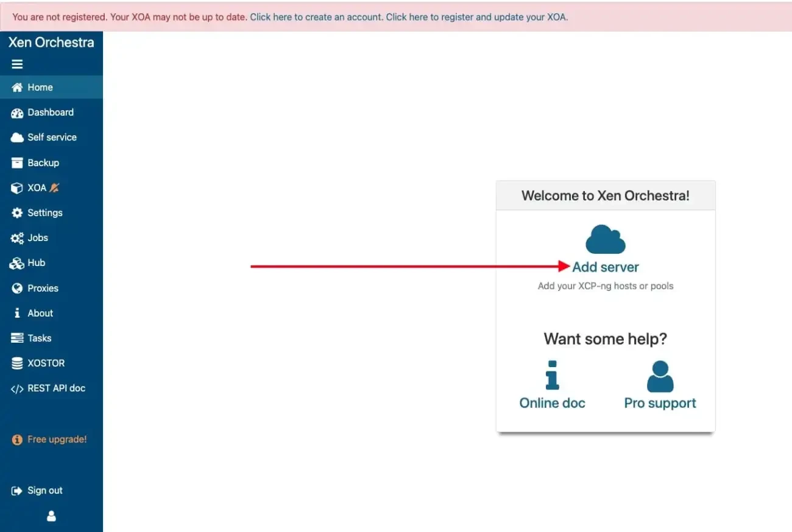The width and height of the screenshot is (792, 532).
Task: Click the XOA cube icon
Action: point(17,188)
